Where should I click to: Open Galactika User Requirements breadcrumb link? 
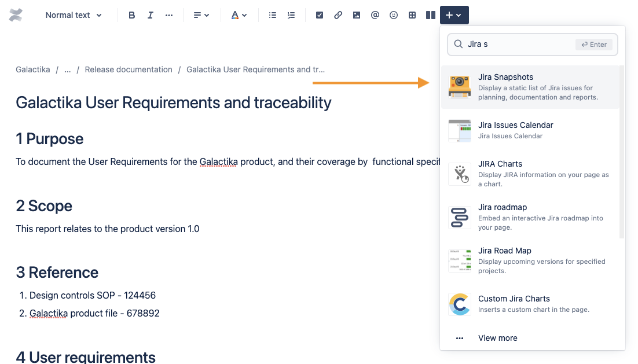[255, 69]
